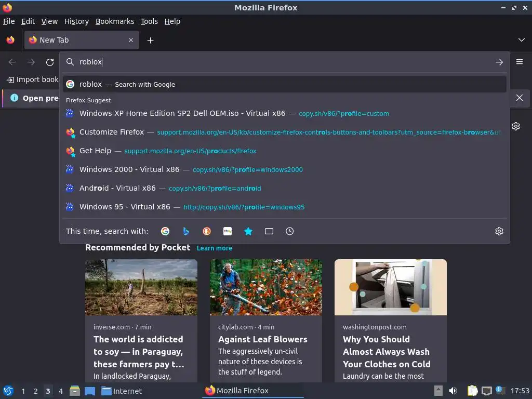This screenshot has height=399, width=532.
Task: Search in open Tabs icon
Action: point(269,231)
